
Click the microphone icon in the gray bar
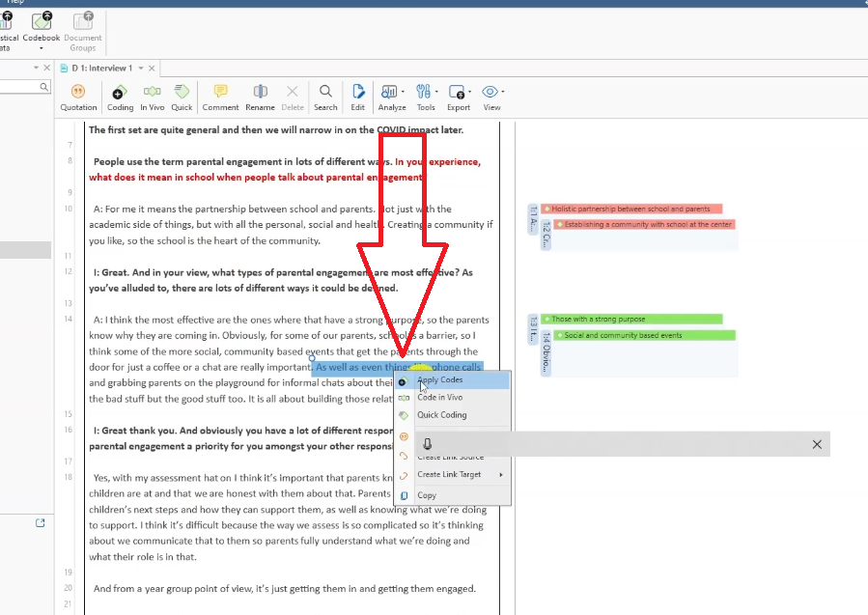427,444
